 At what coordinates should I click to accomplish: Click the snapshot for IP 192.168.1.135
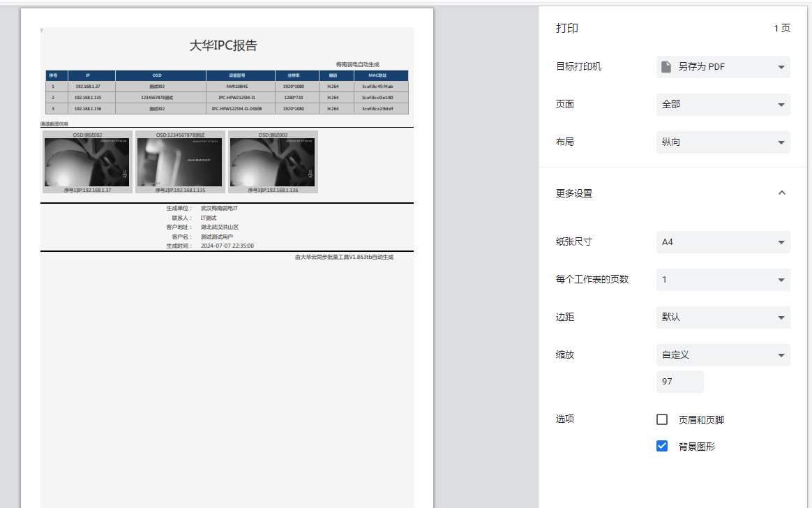[179, 162]
